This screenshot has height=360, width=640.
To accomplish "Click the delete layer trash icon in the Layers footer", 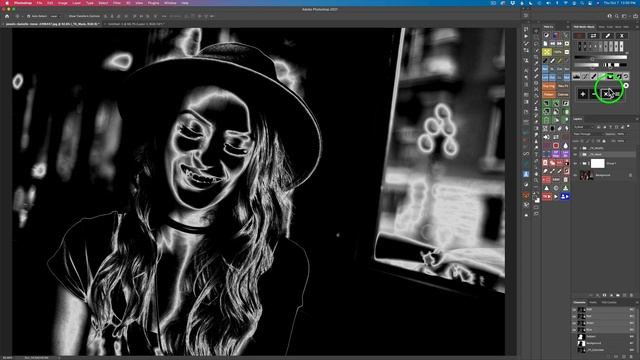I will tap(631, 295).
